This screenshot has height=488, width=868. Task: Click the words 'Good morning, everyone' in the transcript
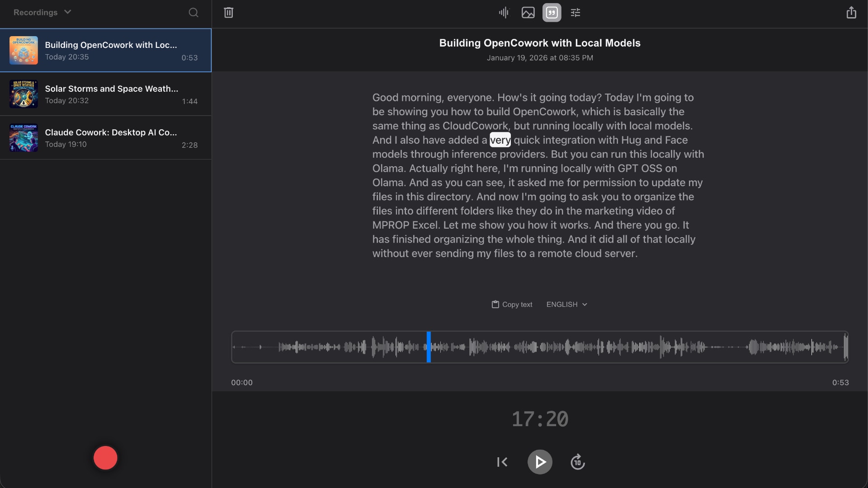[433, 98]
